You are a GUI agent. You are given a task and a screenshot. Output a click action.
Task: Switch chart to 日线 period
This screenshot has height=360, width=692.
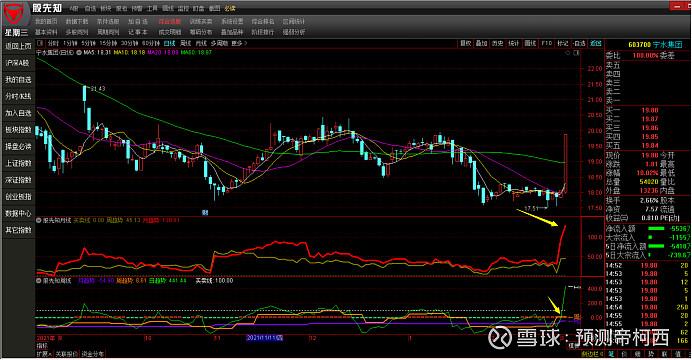(x=169, y=43)
